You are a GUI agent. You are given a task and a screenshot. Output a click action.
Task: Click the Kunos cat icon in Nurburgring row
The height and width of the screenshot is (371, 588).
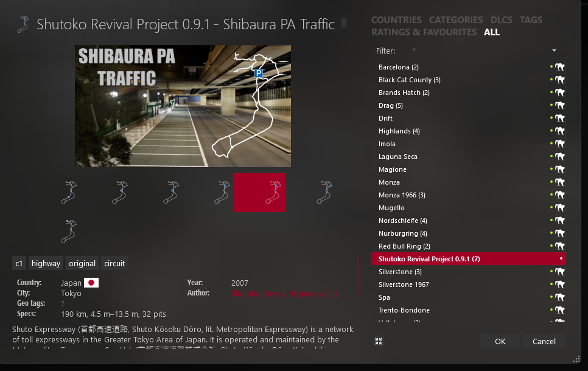point(560,233)
